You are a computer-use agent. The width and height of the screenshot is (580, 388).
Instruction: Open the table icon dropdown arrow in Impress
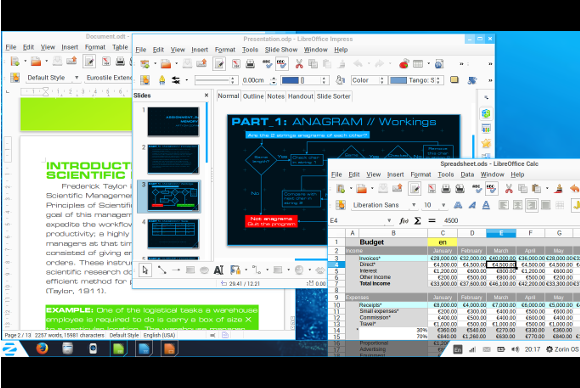point(428,64)
